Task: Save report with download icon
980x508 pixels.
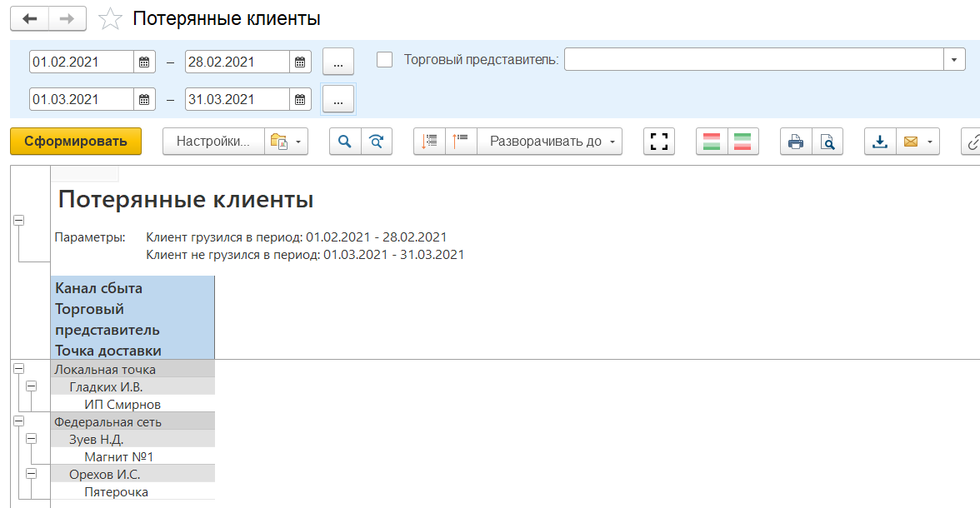Action: click(880, 142)
